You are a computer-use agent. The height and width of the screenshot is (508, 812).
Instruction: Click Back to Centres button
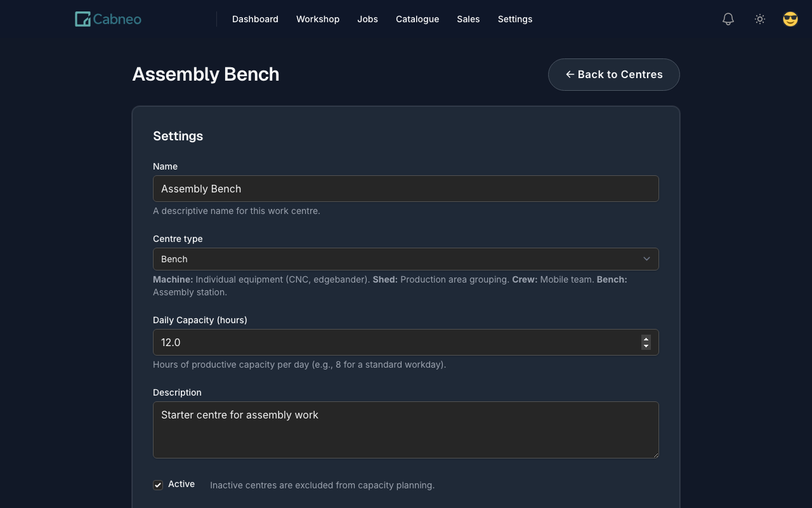pyautogui.click(x=613, y=74)
